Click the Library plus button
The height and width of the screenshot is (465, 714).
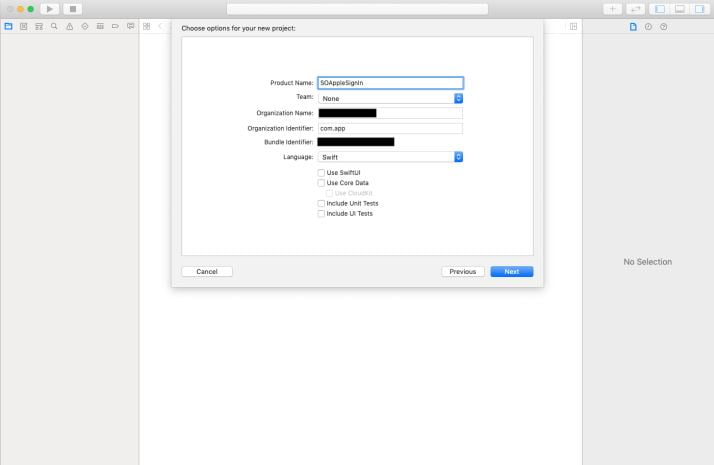point(613,9)
